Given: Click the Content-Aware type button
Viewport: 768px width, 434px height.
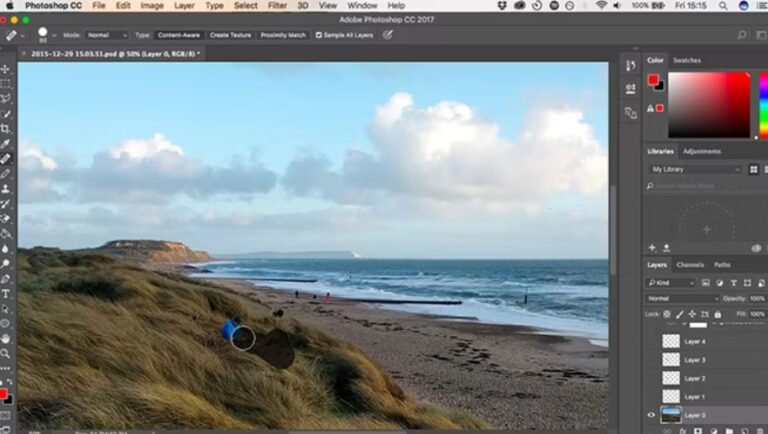Looking at the screenshot, I should [x=177, y=35].
